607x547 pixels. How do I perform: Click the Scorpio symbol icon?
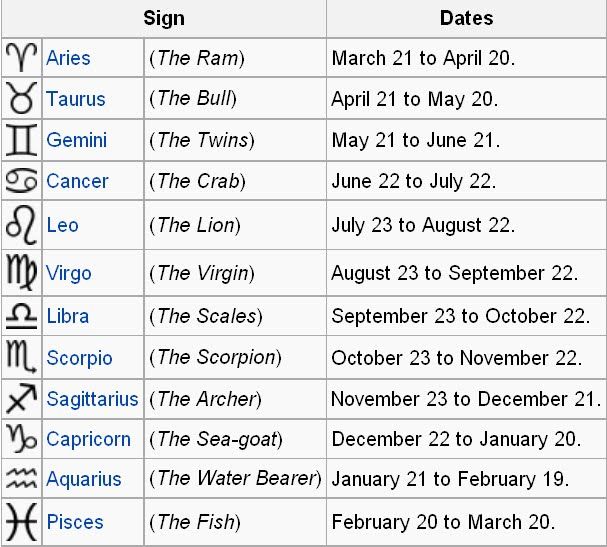[22, 357]
